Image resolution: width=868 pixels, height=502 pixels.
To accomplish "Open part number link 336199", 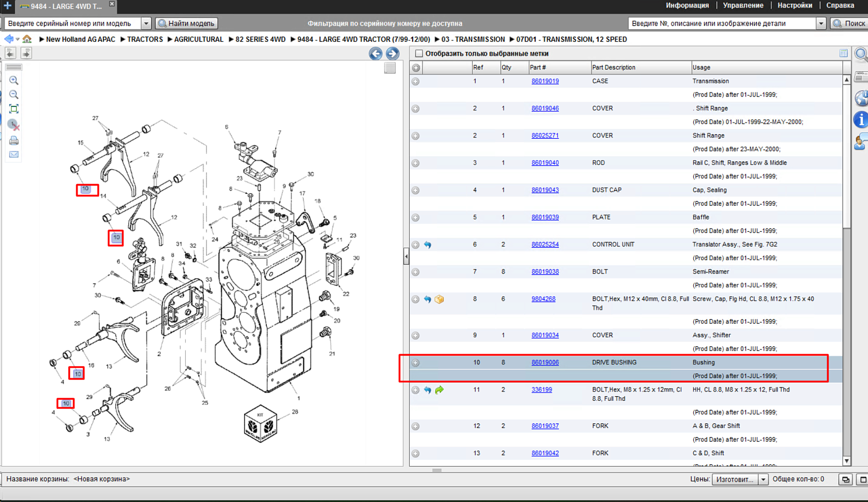I will tap(542, 390).
